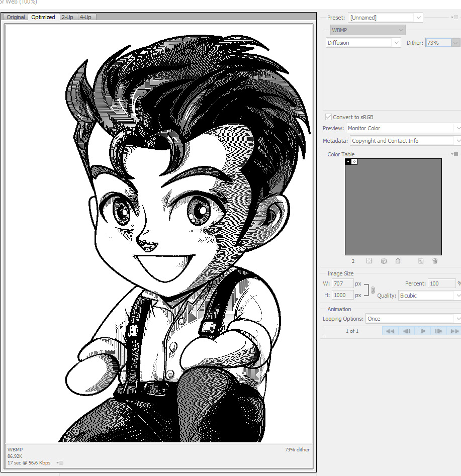
Task: Click the '86,92K' file size text
Action: tap(15, 456)
